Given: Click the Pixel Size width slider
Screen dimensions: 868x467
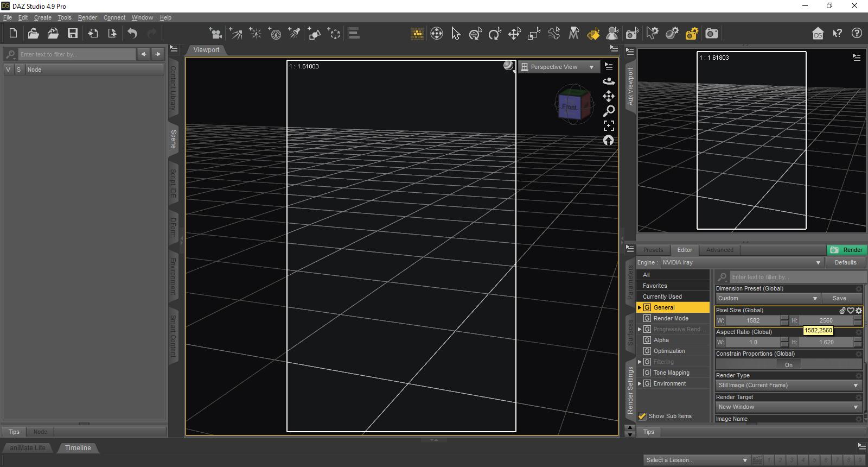Looking at the screenshot, I should tap(753, 321).
